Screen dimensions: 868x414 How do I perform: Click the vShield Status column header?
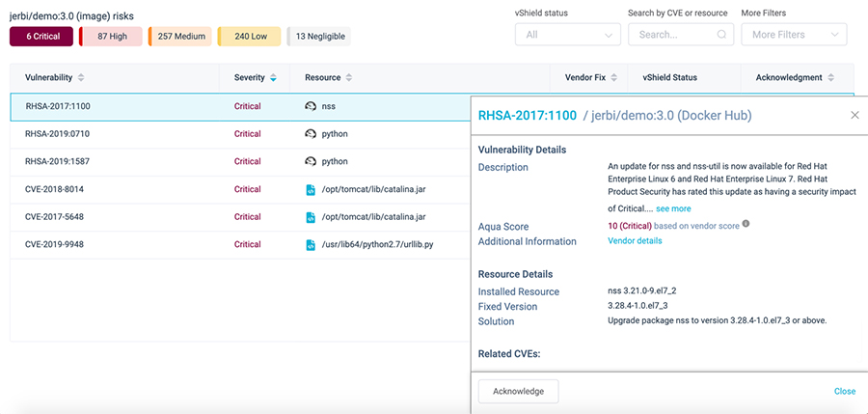click(669, 77)
